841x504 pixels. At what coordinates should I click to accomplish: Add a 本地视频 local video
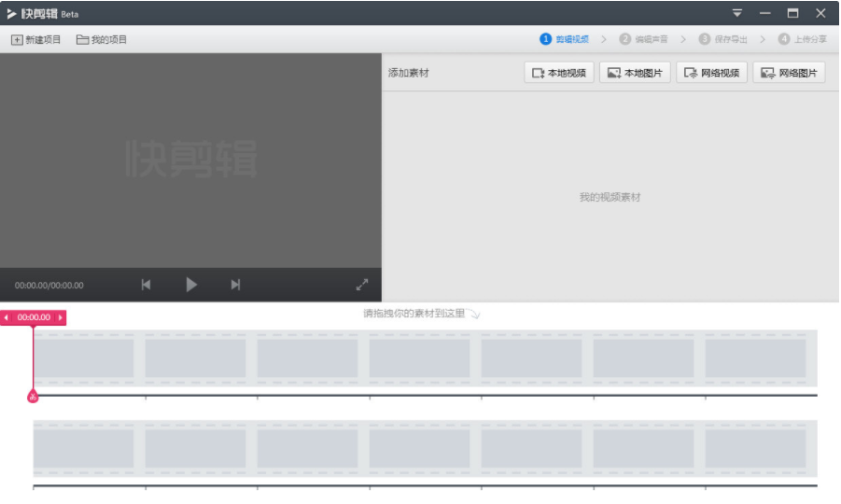pyautogui.click(x=559, y=73)
